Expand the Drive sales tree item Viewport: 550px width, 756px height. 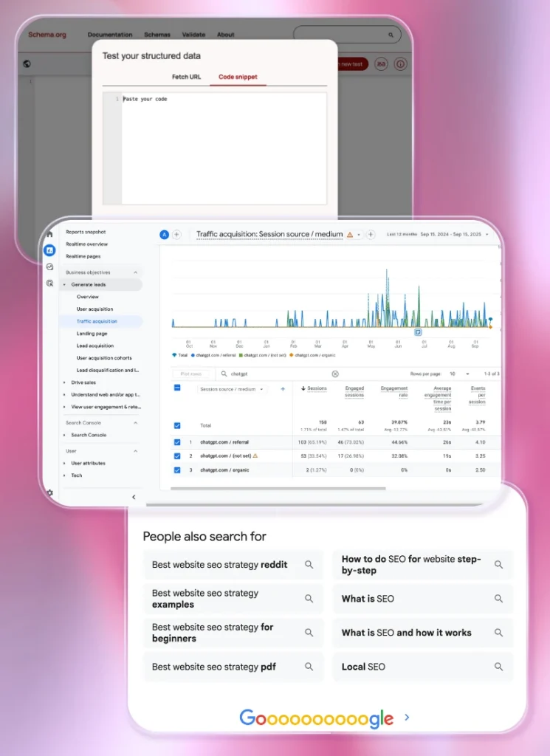click(x=64, y=383)
